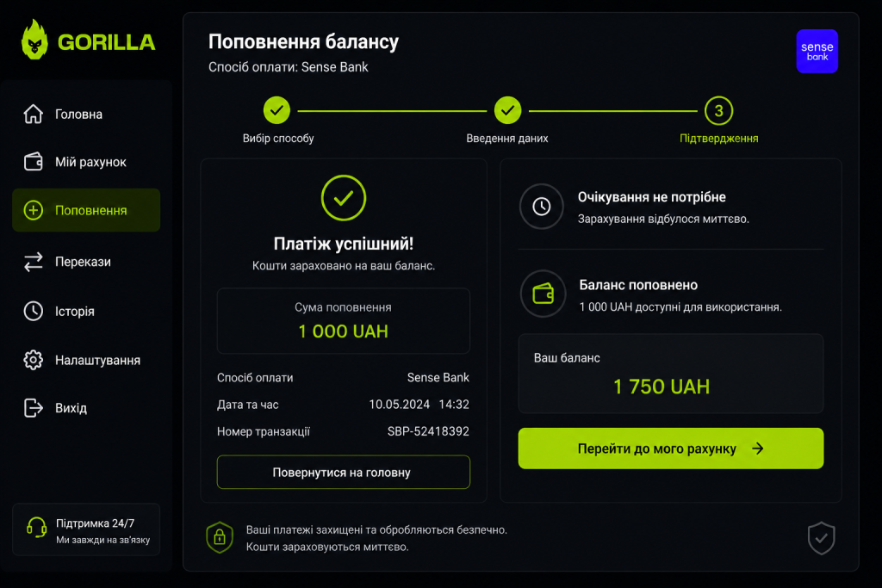Select completed step Вибір способу checkmark
Screen dimensions: 882x588
coord(276,110)
